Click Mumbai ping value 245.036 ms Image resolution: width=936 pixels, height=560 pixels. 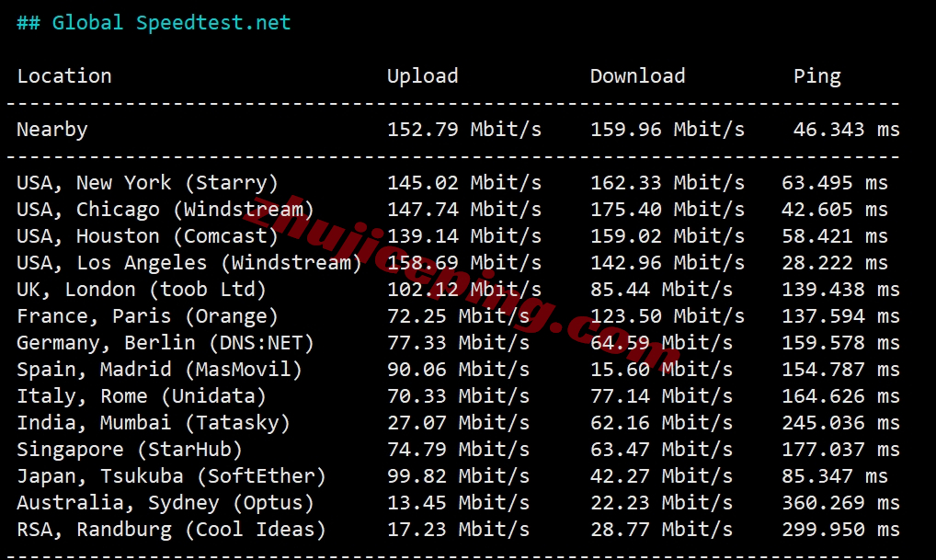pos(840,423)
